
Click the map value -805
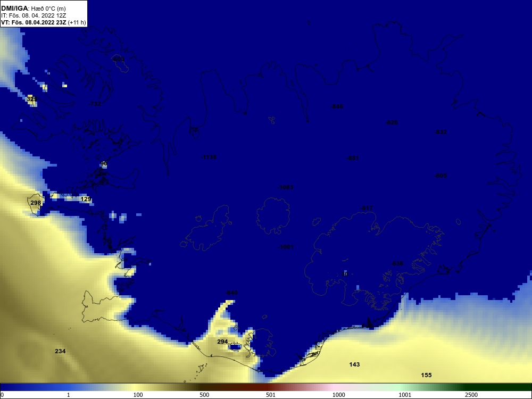coord(440,176)
